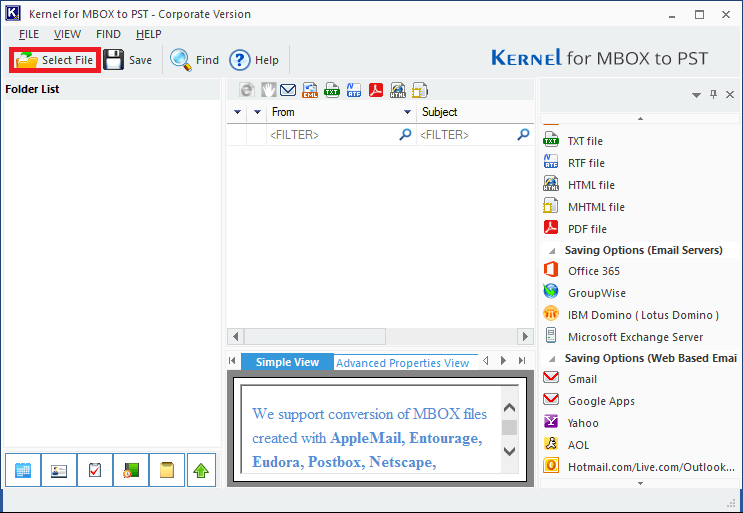This screenshot has height=513, width=743.
Task: Open the FIND menu
Action: point(108,34)
